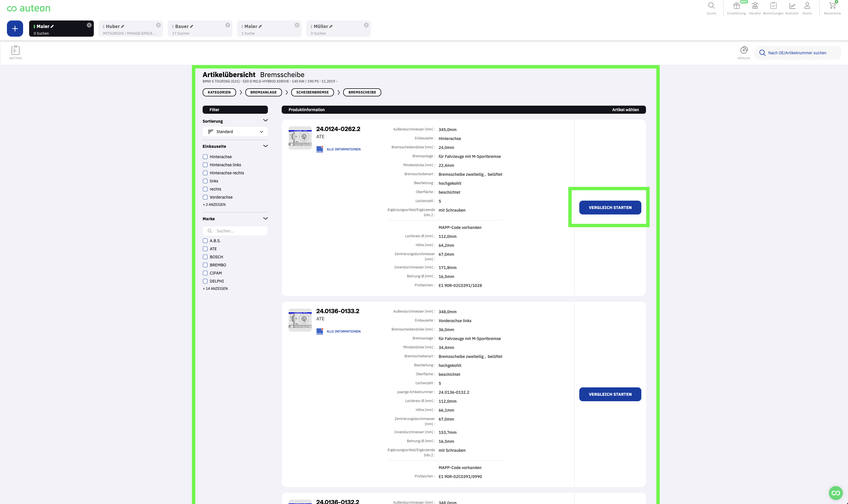Image resolution: width=848 pixels, height=504 pixels.
Task: Switch to the Bauer customer tab
Action: pyautogui.click(x=197, y=29)
